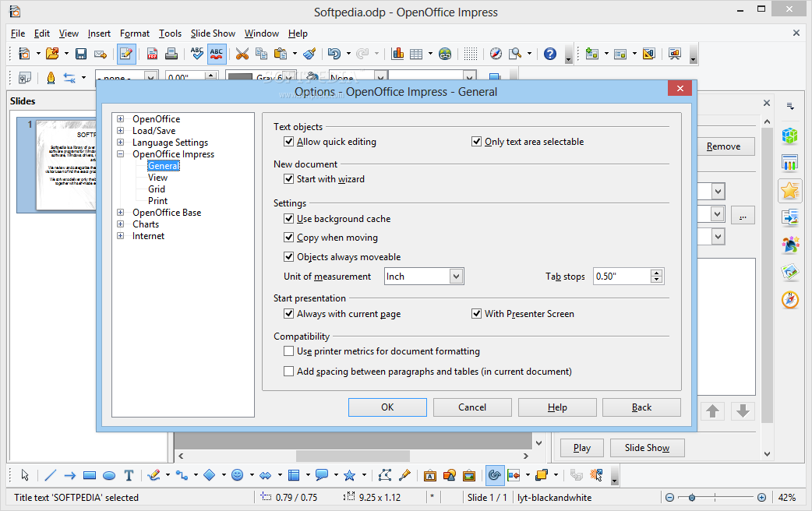Disable With Presenter Screen
Viewport: 812px width, 511px height.
tap(476, 313)
